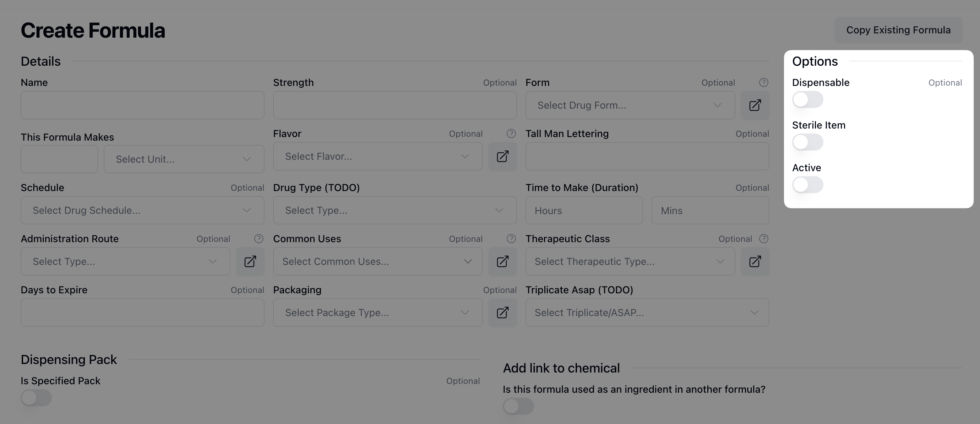Click the Administration Route help icon
The image size is (980, 424).
259,239
